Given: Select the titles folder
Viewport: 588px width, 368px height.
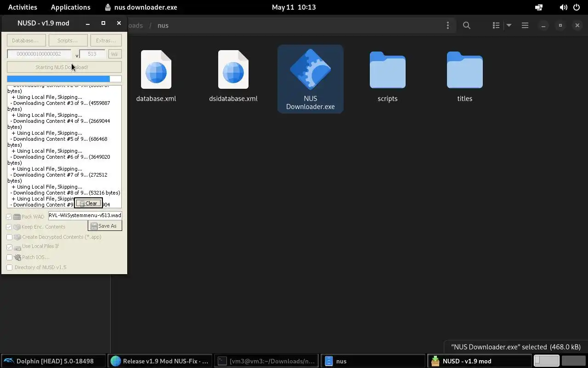Looking at the screenshot, I should pos(465,69).
